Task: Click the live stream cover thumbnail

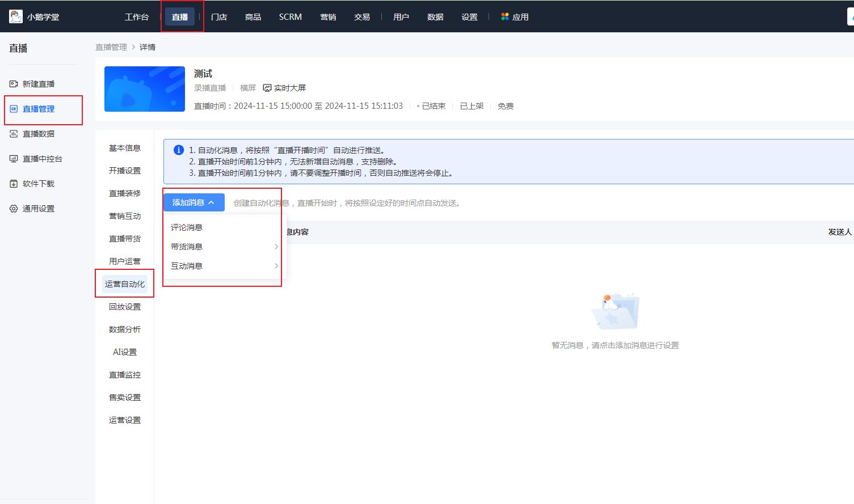Action: (144, 88)
